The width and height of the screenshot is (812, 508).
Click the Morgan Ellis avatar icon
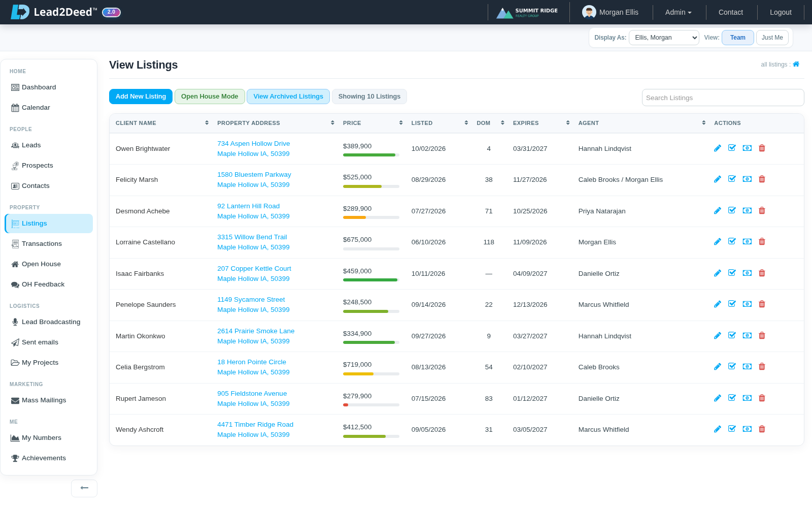589,12
